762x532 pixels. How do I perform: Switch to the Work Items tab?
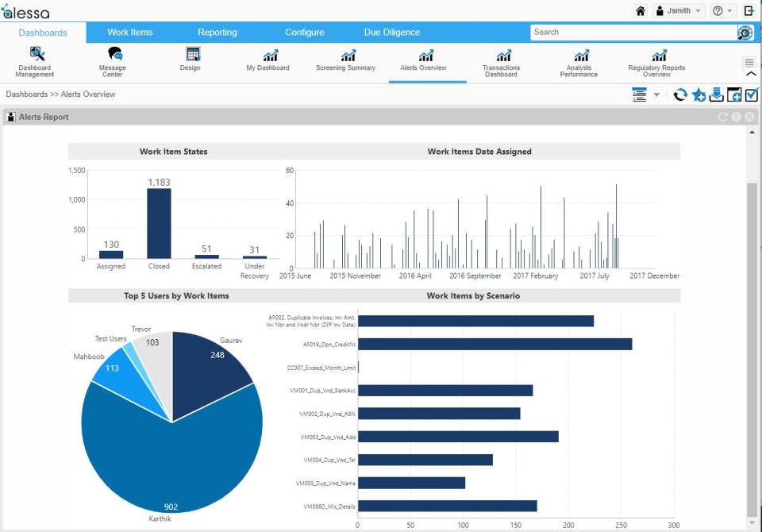click(x=129, y=32)
